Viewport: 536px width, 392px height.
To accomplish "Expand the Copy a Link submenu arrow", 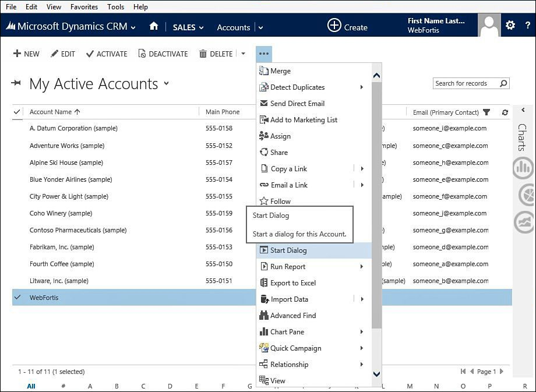I will click(x=362, y=168).
